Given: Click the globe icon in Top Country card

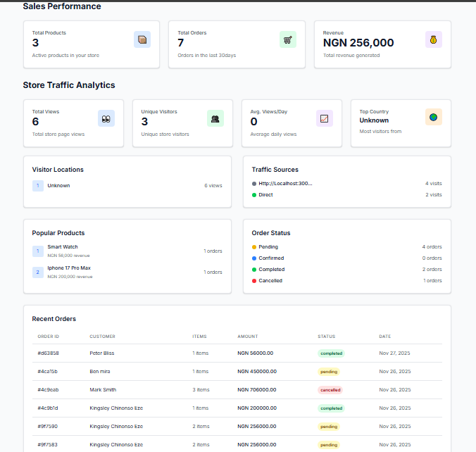Looking at the screenshot, I should pyautogui.click(x=434, y=117).
